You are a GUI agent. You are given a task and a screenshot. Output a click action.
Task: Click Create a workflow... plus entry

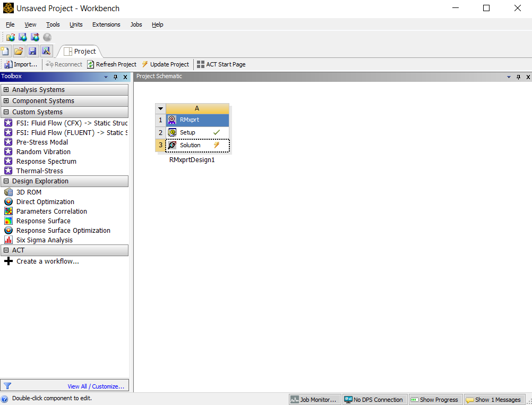coord(42,261)
